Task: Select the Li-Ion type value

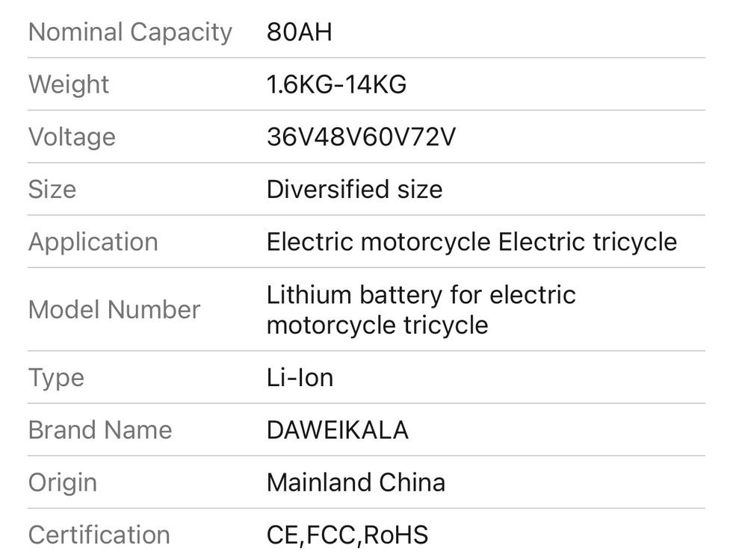Action: 300,378
